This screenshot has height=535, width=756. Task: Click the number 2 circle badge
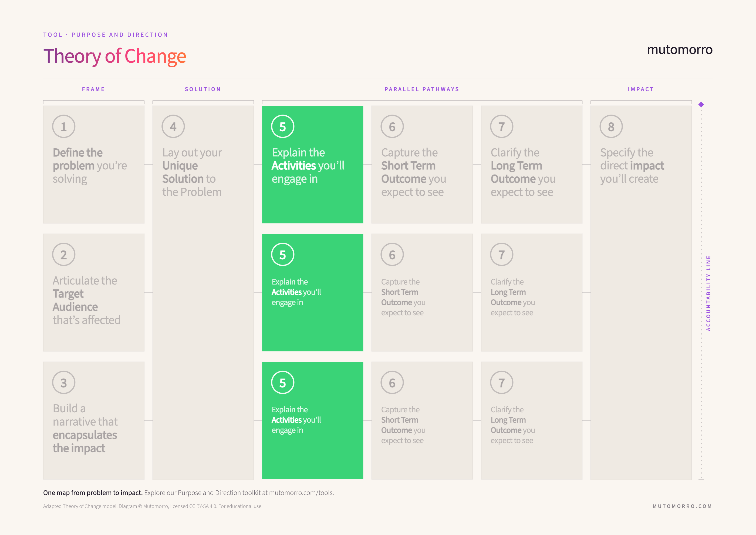tap(63, 255)
